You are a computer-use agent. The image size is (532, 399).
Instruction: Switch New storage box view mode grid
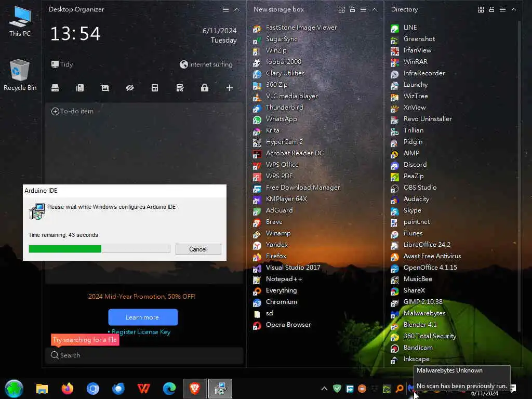(x=342, y=9)
